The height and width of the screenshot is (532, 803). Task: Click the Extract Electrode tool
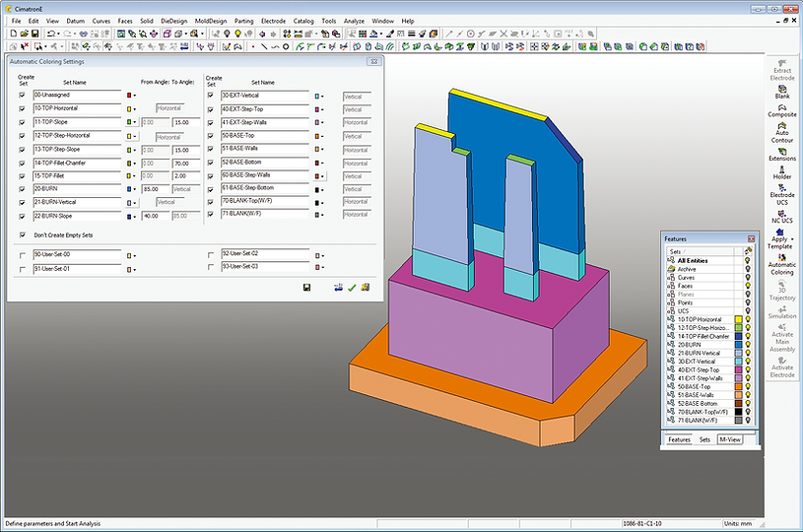tap(782, 70)
